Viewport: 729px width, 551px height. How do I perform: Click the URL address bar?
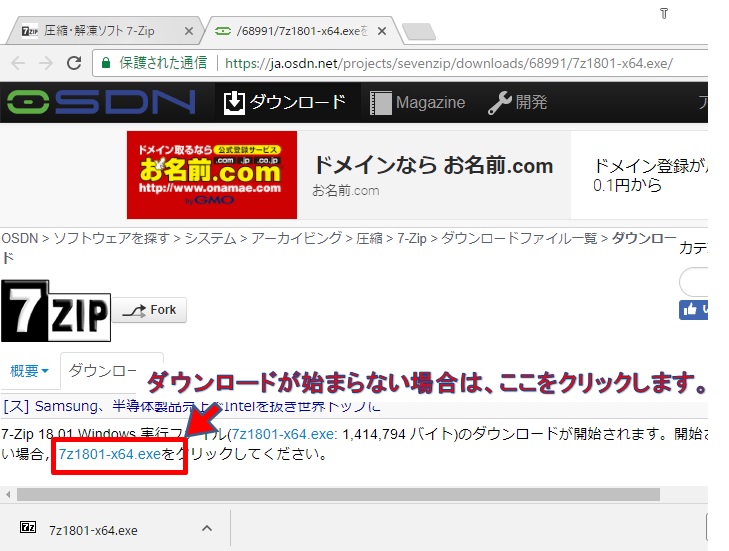[x=450, y=63]
